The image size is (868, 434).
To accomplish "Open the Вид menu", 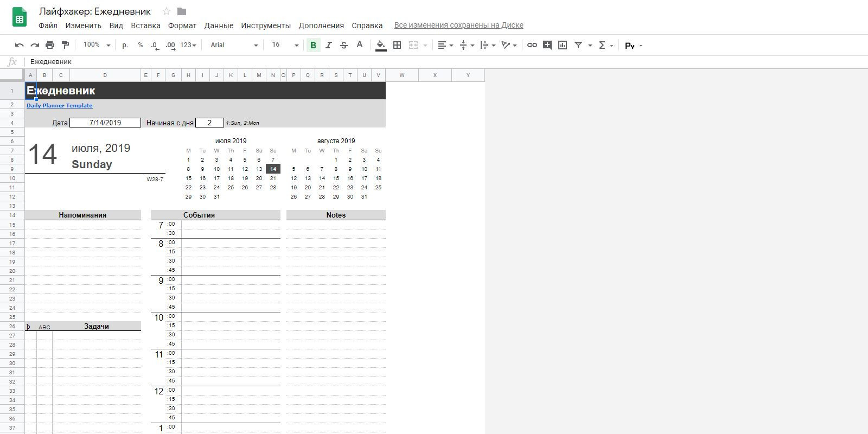I will pyautogui.click(x=116, y=25).
